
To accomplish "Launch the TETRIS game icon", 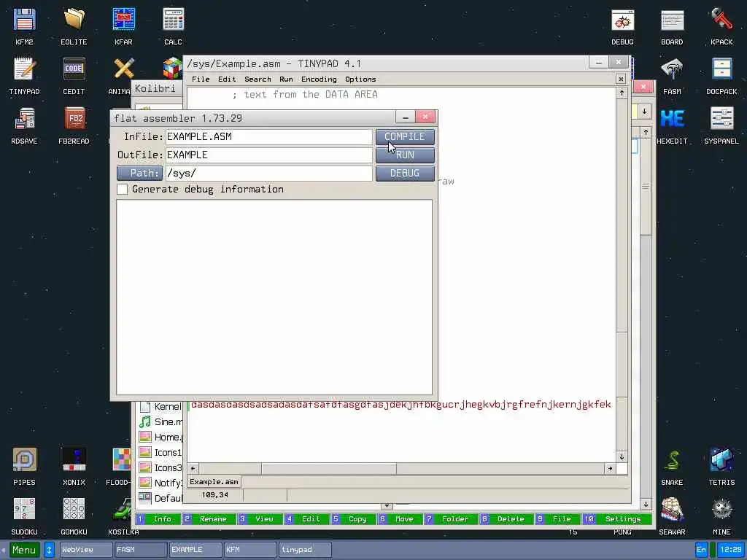I will click(721, 467).
